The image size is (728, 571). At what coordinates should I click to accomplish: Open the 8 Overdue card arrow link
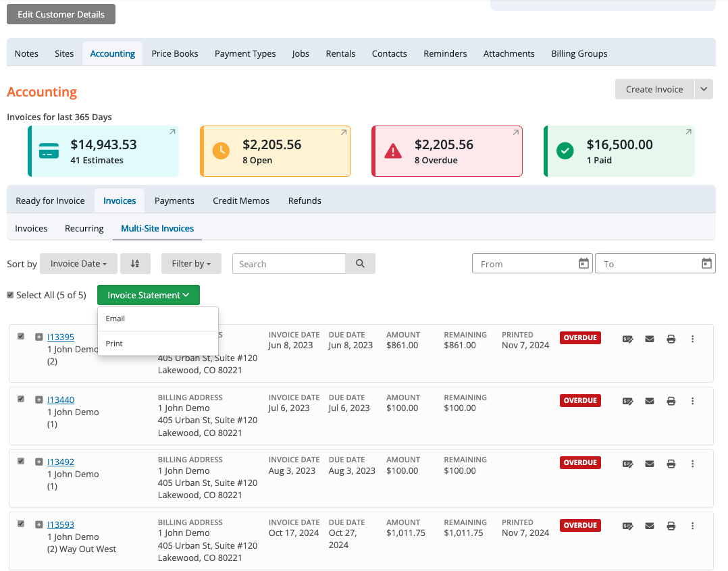(515, 132)
